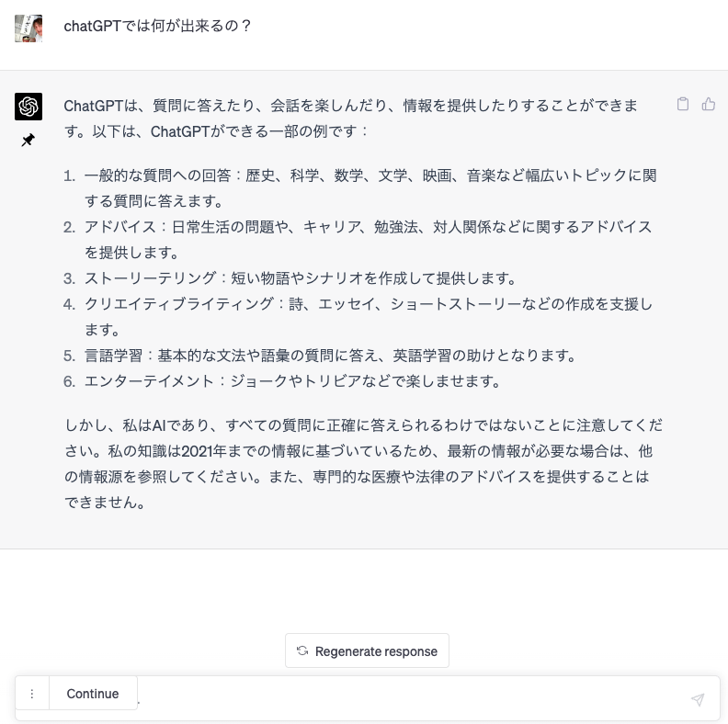Click the Continue button
Viewport: 728px width, 724px height.
click(93, 694)
